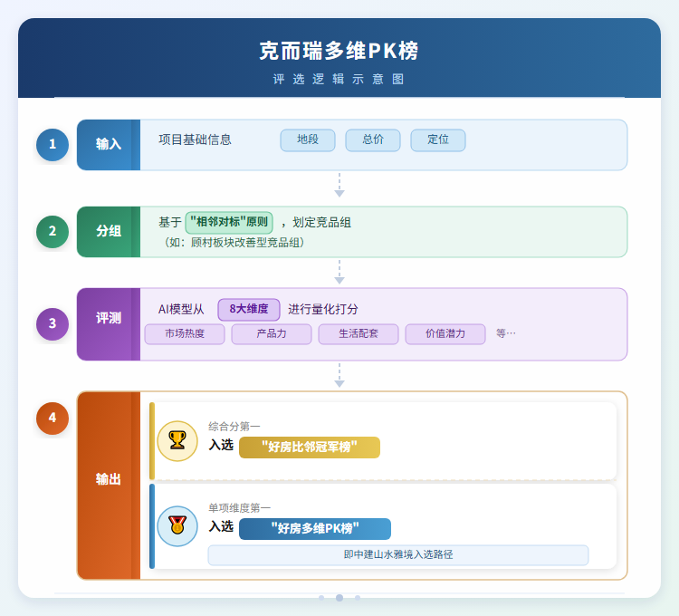Click the gold trophy icon
This screenshot has height=616, width=679.
click(x=177, y=440)
